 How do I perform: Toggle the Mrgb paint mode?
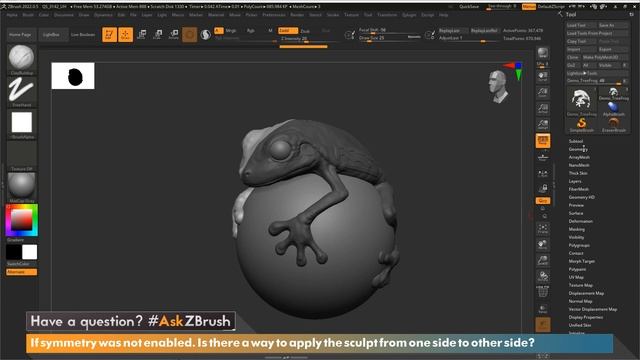[x=231, y=31]
